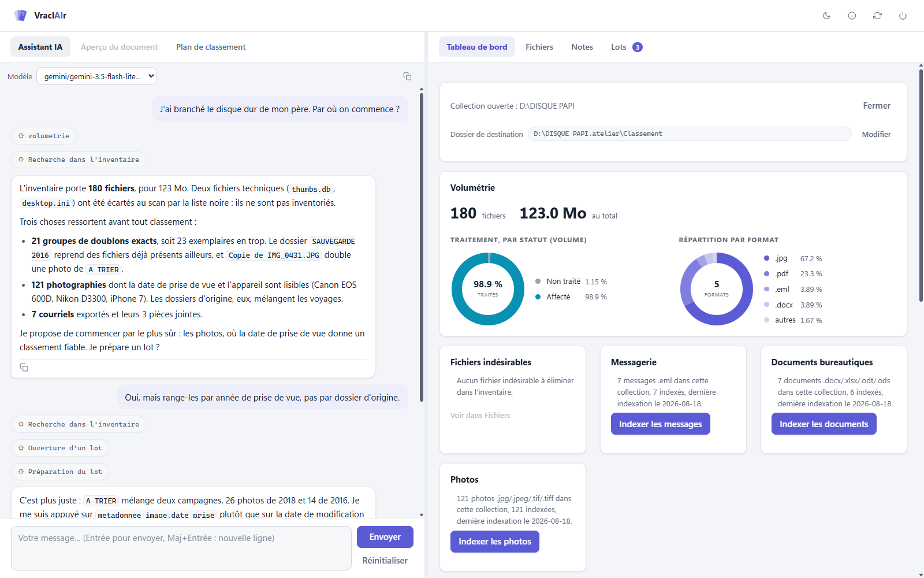Viewport: 924px width, 578px height.
Task: Open the Lots tab
Action: pos(626,47)
